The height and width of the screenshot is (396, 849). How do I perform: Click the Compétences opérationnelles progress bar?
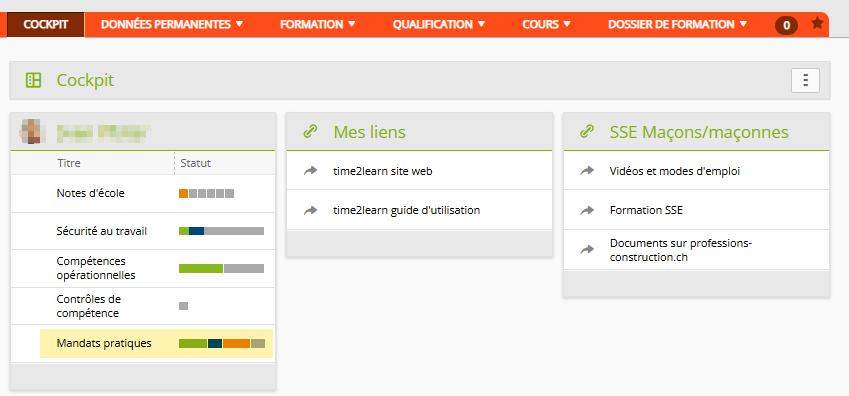click(x=221, y=269)
